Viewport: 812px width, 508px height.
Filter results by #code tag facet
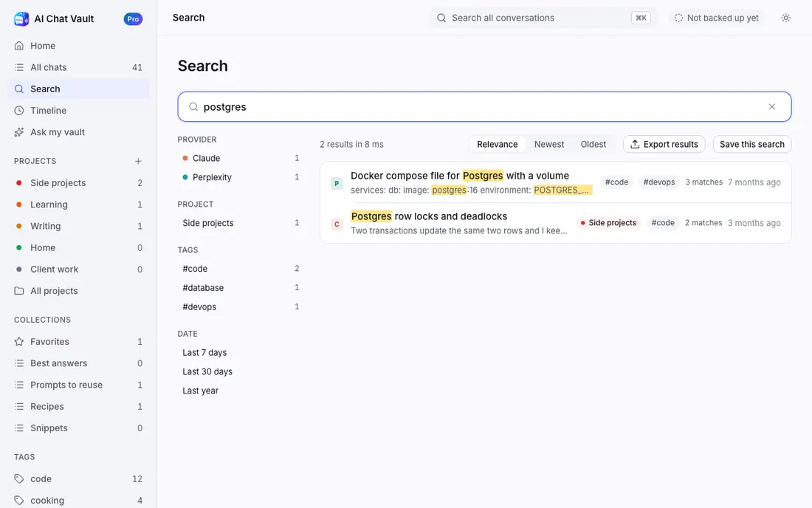[241, 269]
